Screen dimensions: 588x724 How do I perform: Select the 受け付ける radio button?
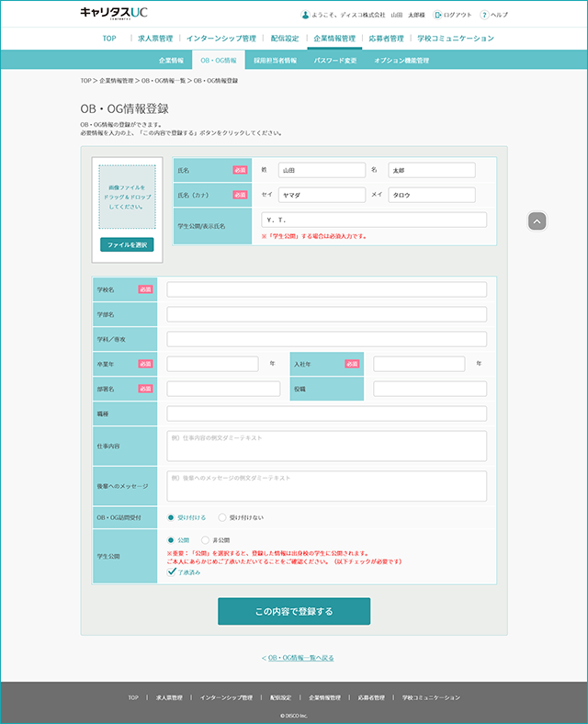(x=171, y=517)
